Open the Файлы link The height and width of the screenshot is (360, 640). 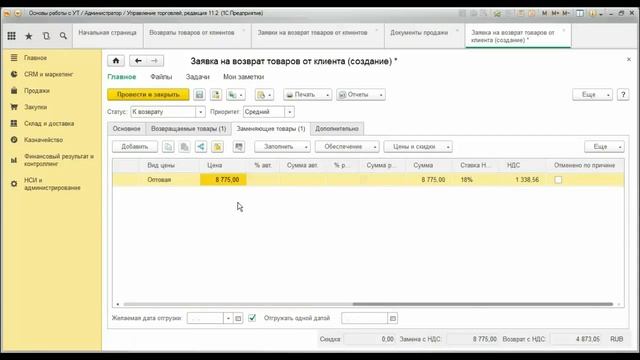161,77
